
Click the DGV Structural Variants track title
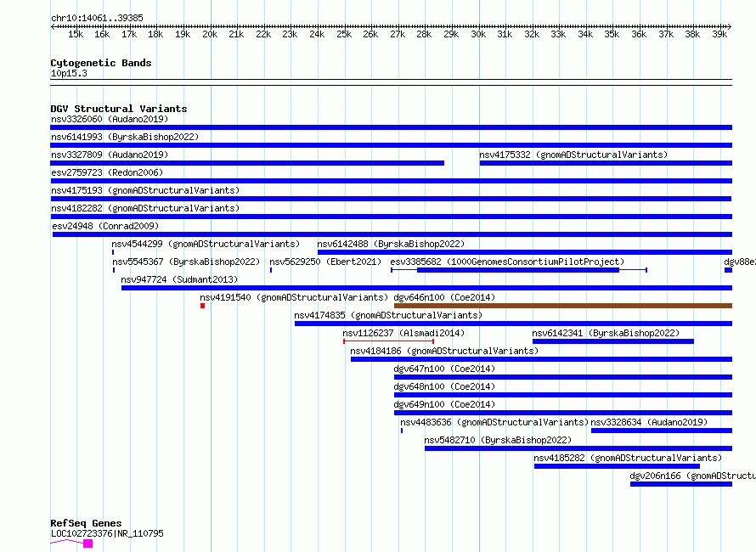click(x=119, y=109)
